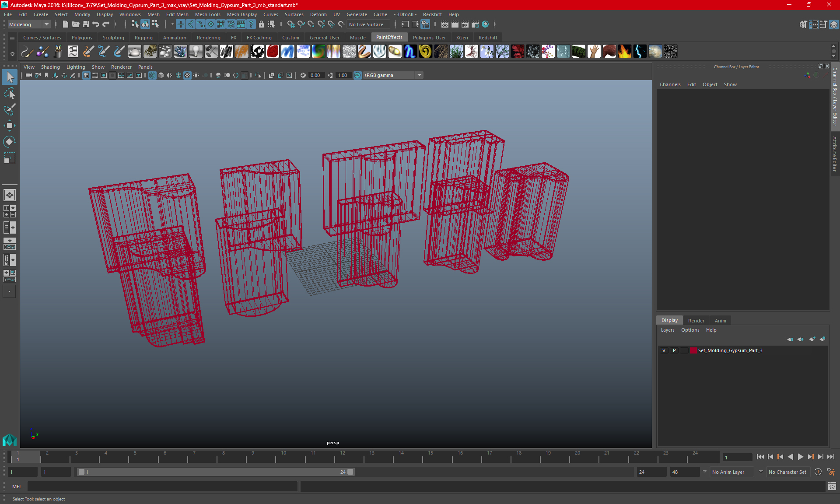Open the Modeling menu set dropdown
Viewport: 840px width, 504px height.
point(46,24)
